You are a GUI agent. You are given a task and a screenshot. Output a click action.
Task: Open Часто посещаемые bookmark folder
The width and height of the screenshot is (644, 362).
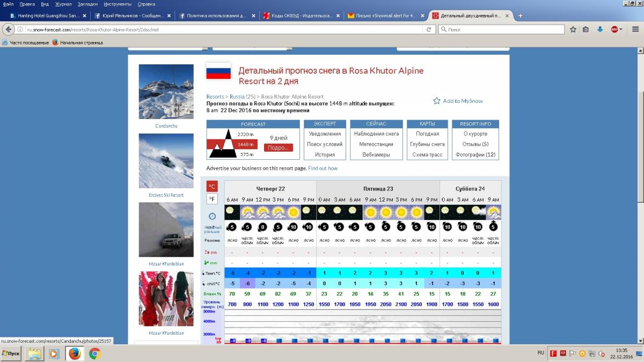tap(25, 42)
